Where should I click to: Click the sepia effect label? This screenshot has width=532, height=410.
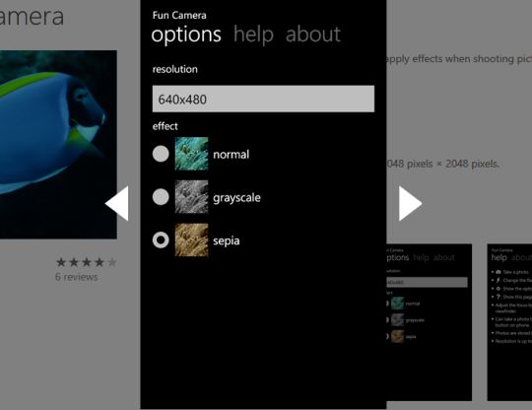[x=227, y=241]
